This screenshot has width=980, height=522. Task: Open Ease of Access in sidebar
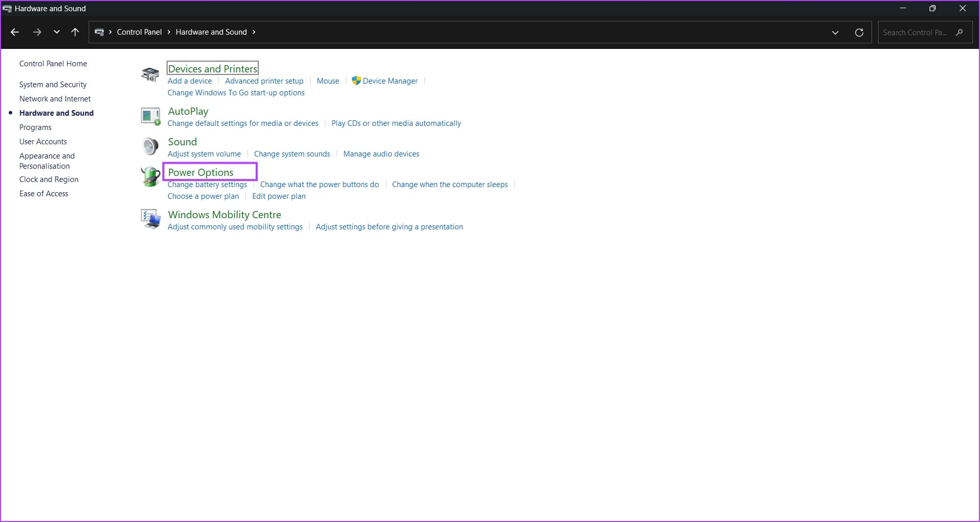pyautogui.click(x=44, y=194)
